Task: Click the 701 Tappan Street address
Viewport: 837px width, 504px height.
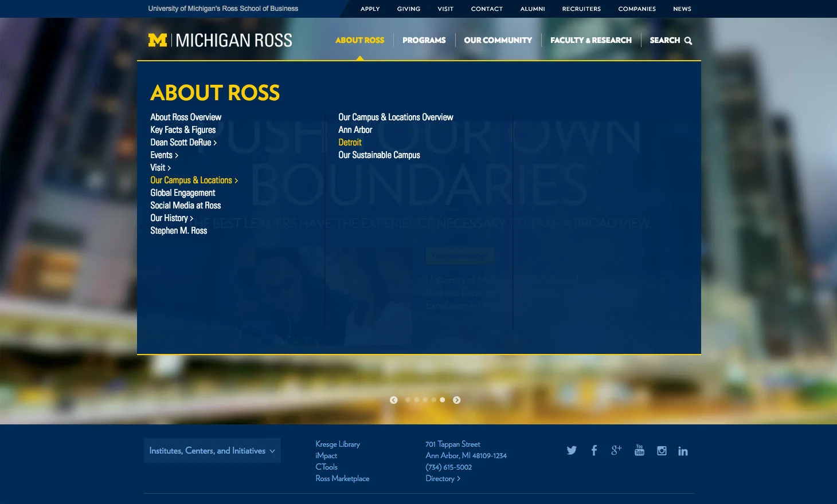Action: tap(453, 444)
